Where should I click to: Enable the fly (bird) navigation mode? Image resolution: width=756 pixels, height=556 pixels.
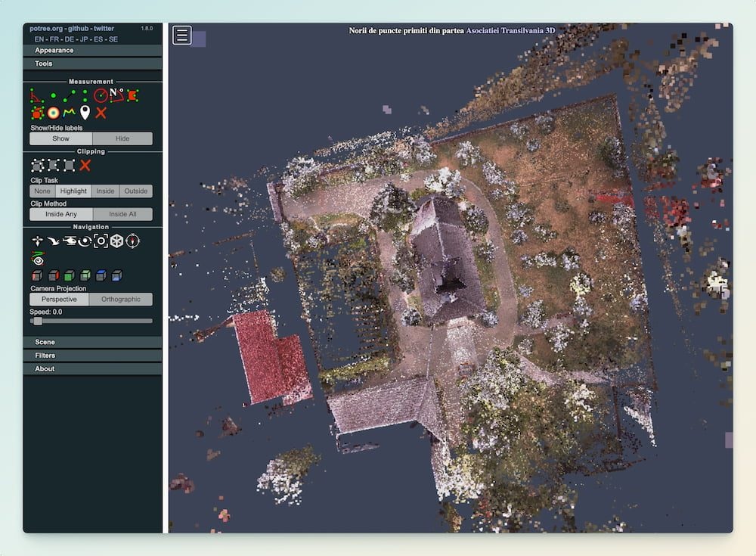[x=53, y=241]
